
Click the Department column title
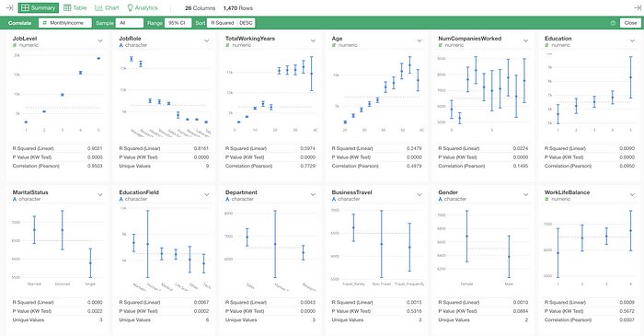241,192
